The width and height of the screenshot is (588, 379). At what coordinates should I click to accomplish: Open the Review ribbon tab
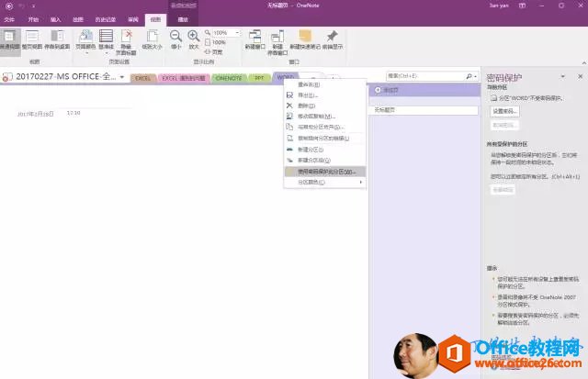[x=133, y=19]
